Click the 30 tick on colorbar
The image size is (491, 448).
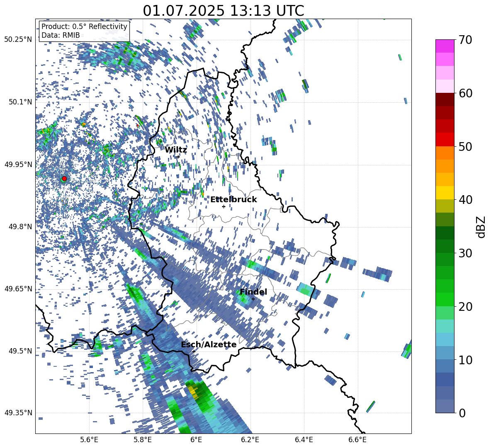point(465,253)
